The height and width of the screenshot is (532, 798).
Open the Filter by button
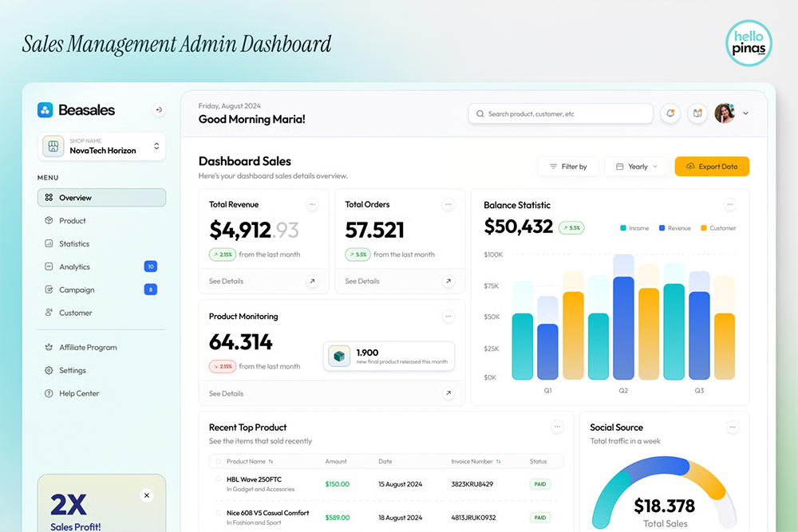(x=568, y=167)
